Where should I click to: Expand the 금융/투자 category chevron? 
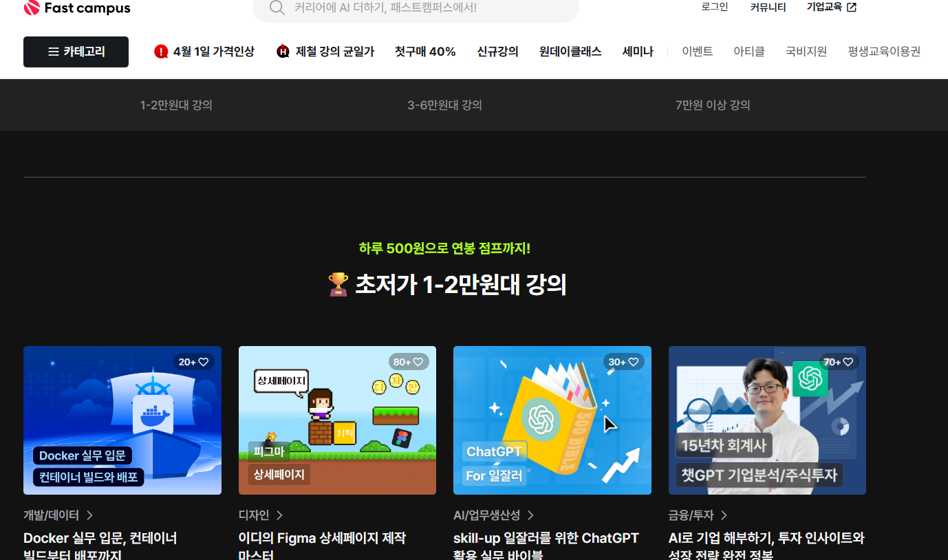coord(724,515)
